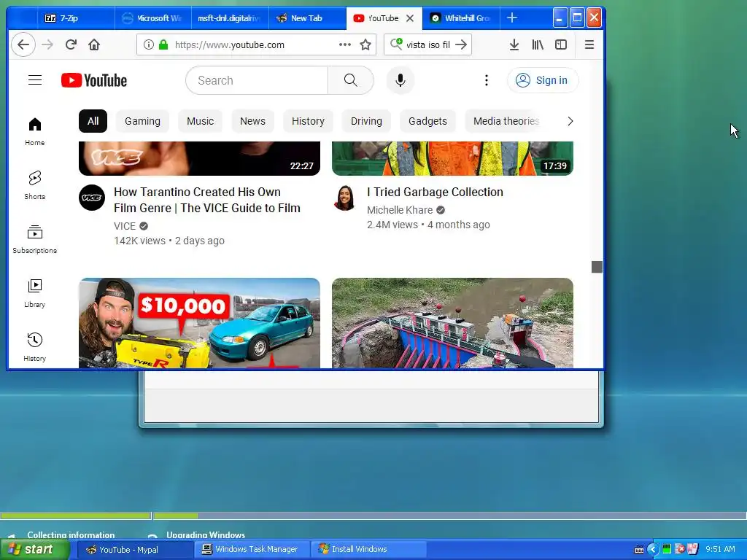Bookmark this page with the star icon
Viewport: 747px width, 560px height.
coord(365,44)
